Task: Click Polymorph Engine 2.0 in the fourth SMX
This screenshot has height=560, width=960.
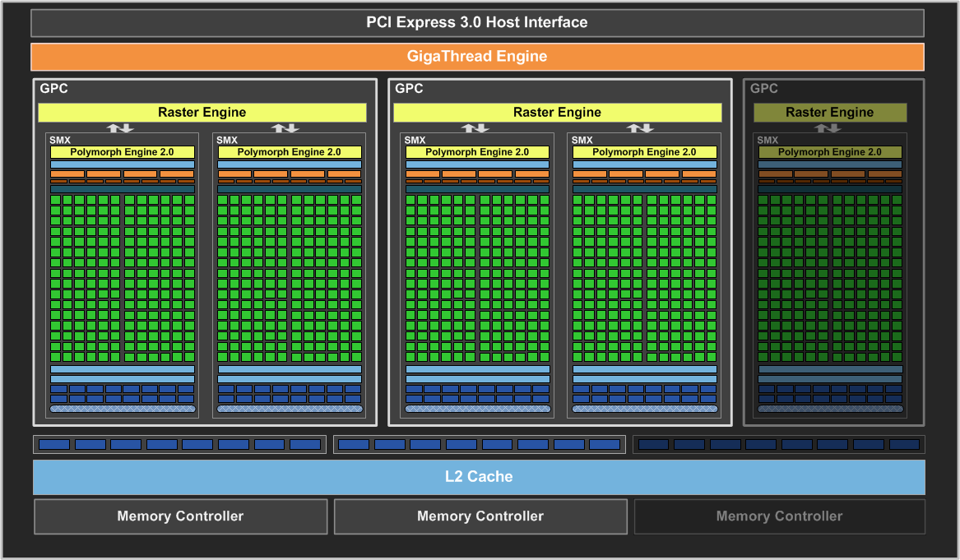Action: [x=644, y=152]
